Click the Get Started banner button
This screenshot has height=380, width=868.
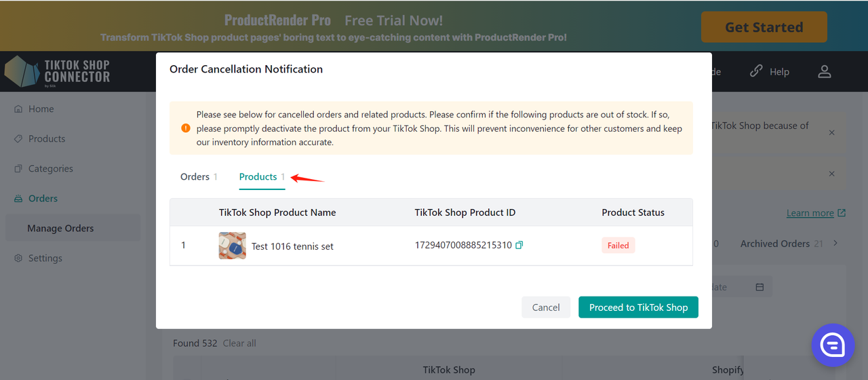tap(764, 27)
